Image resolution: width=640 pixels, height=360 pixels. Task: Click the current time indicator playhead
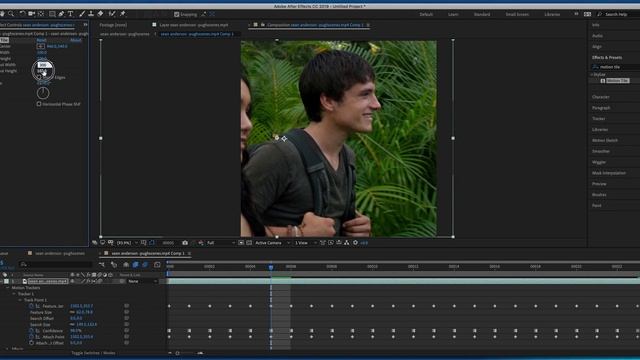(x=271, y=267)
